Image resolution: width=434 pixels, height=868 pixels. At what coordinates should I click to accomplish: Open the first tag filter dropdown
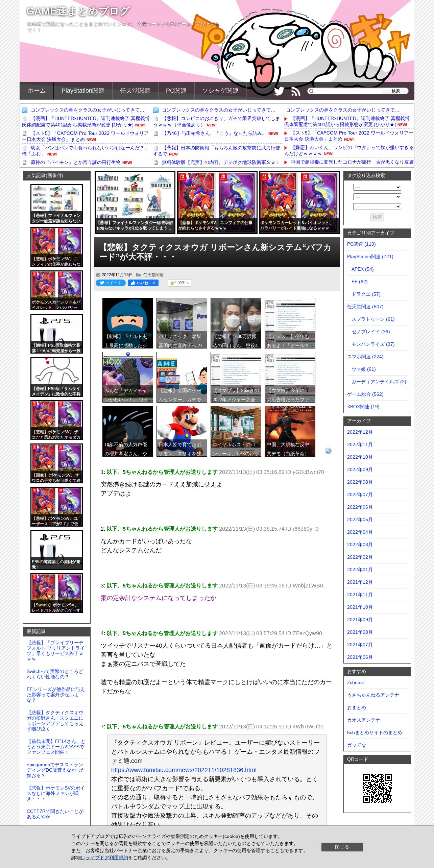(x=377, y=187)
